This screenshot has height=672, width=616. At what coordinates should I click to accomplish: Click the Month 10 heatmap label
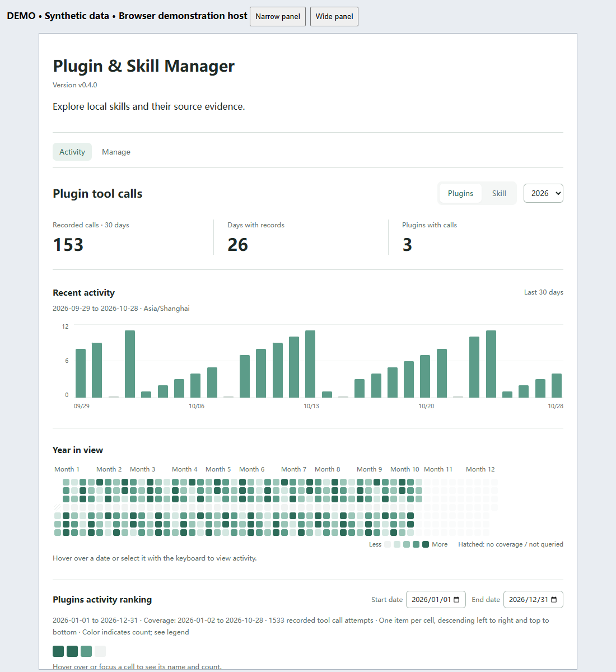coord(405,469)
